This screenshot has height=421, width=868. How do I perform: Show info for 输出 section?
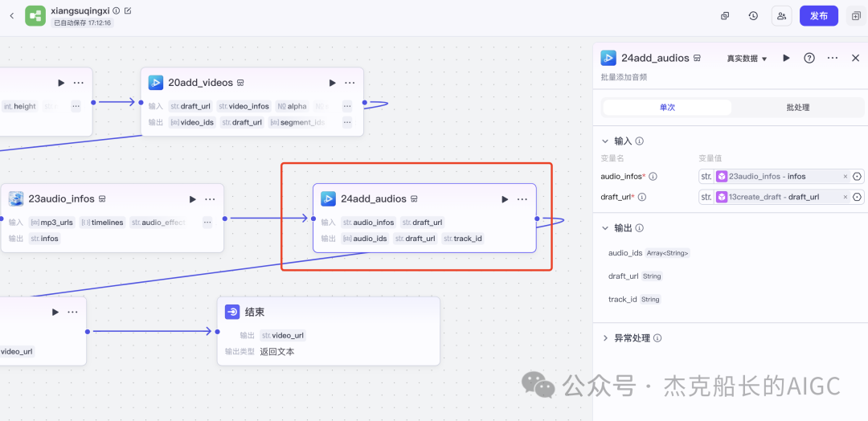coord(640,228)
